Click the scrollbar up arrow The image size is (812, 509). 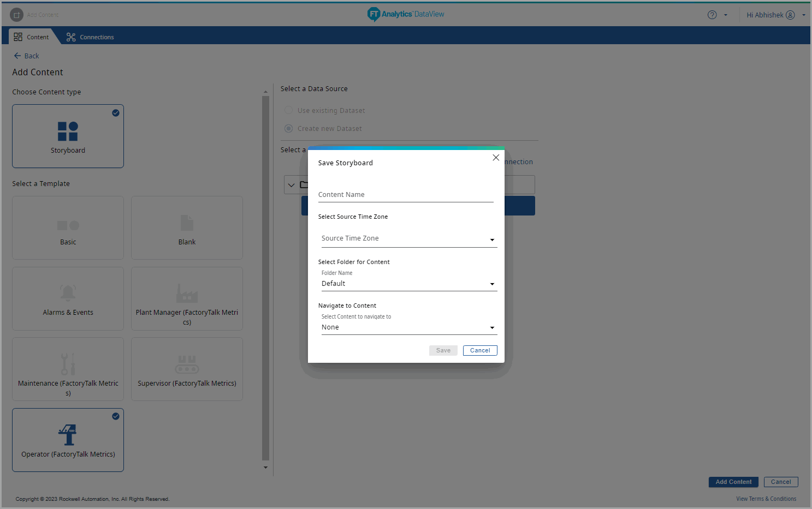pos(265,92)
